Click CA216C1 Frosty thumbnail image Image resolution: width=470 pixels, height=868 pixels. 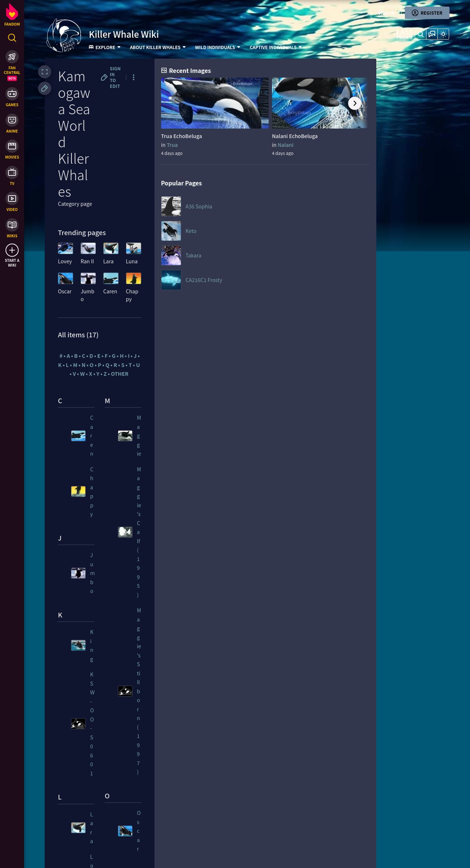point(171,280)
